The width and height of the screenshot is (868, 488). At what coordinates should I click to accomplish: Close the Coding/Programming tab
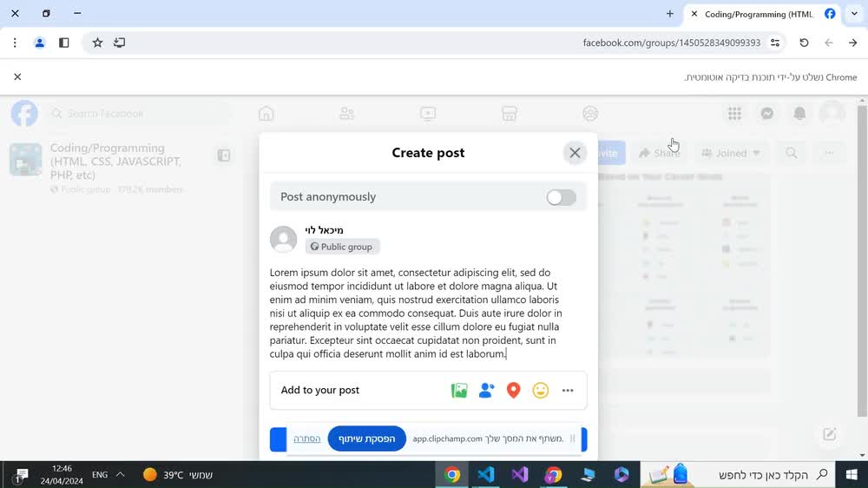694,14
